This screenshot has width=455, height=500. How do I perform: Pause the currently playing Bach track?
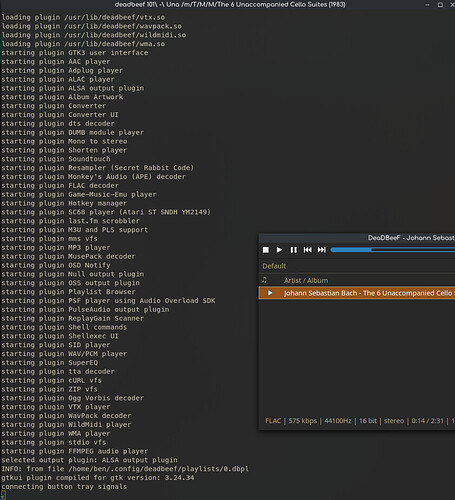pyautogui.click(x=293, y=250)
